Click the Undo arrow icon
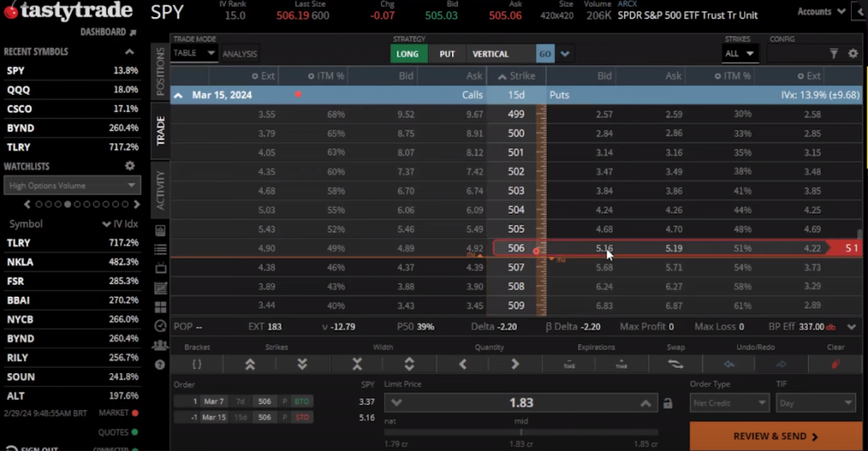This screenshot has width=868, height=451. pos(729,365)
